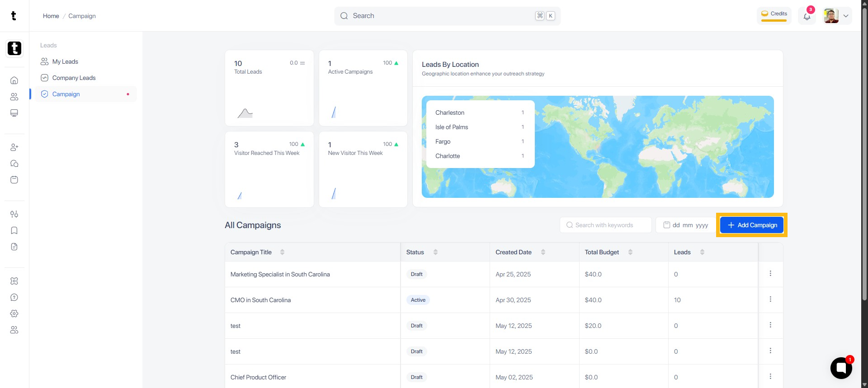Image resolution: width=868 pixels, height=388 pixels.
Task: Click the monitor icon in the left rail
Action: [x=14, y=113]
